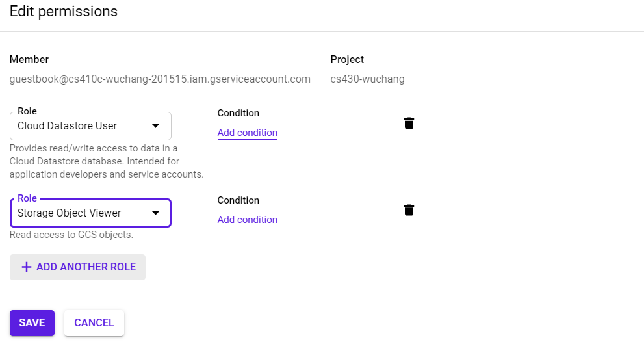Screen dimensions: 644x342
Task: Expand the Storage Object Viewer dropdown arrow
Action: (x=156, y=213)
